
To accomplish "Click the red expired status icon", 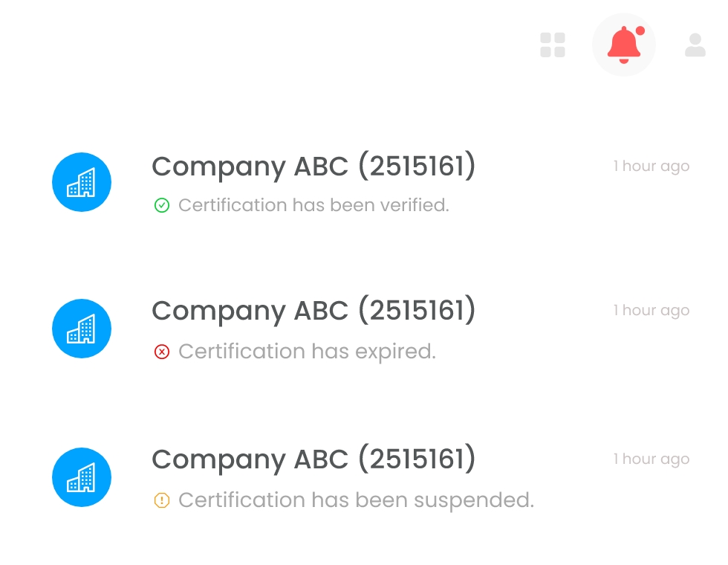I will click(162, 352).
